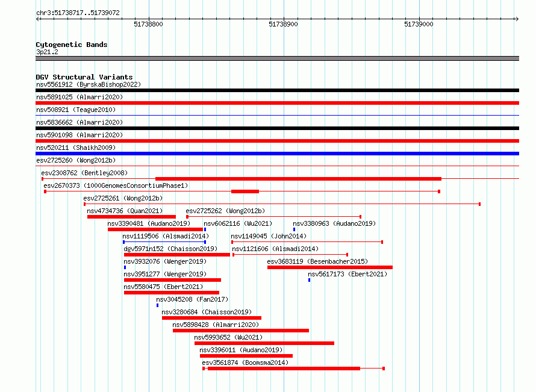Click the 51738800 ruler position label
This screenshot has width=536, height=392.
[x=148, y=24]
